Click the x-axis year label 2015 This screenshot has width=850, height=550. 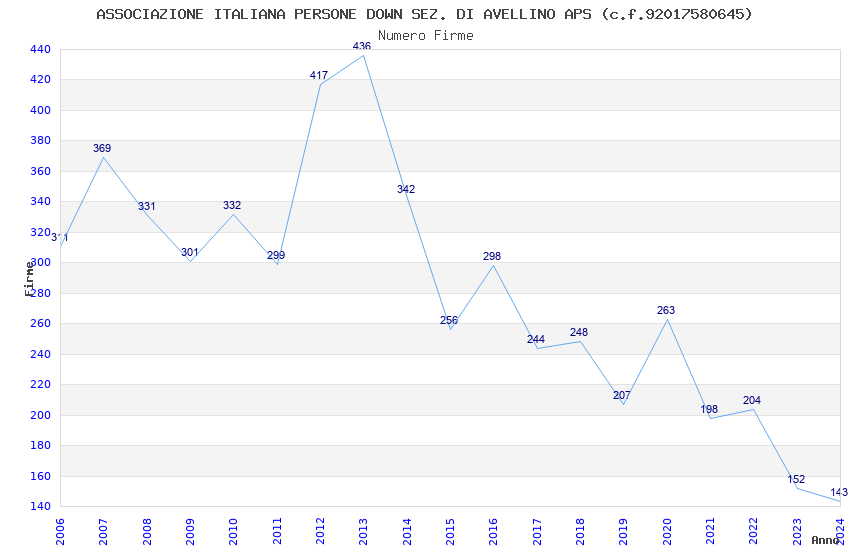[450, 531]
